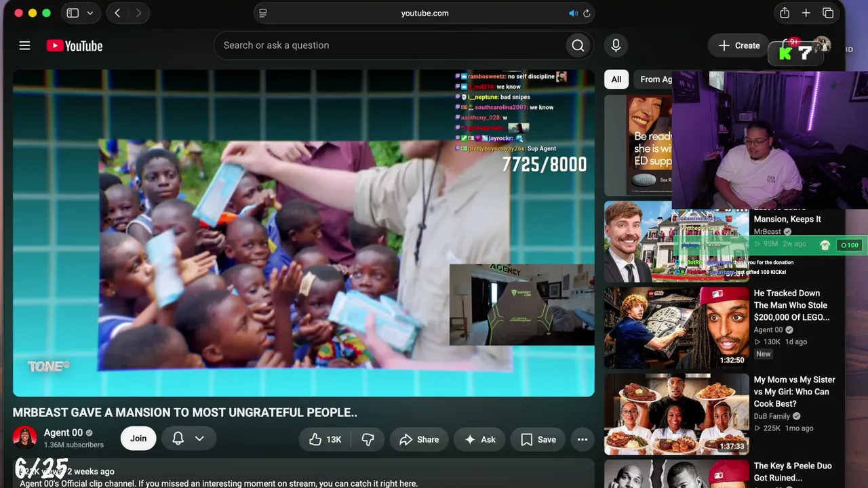
Task: Open 'He Tracked Down The Man Who Stole' title
Action: pos(791,305)
